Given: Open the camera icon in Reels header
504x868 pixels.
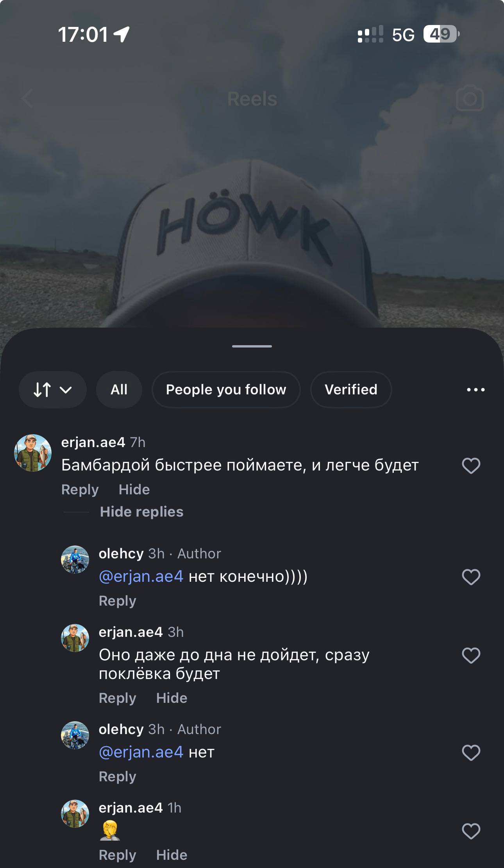Looking at the screenshot, I should point(470,98).
